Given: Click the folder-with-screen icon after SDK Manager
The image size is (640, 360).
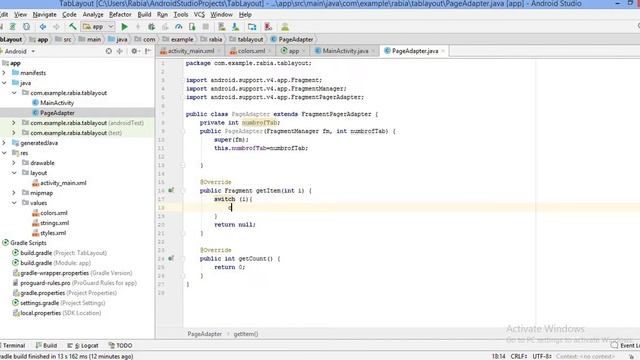Looking at the screenshot, I should pyautogui.click(x=252, y=27).
